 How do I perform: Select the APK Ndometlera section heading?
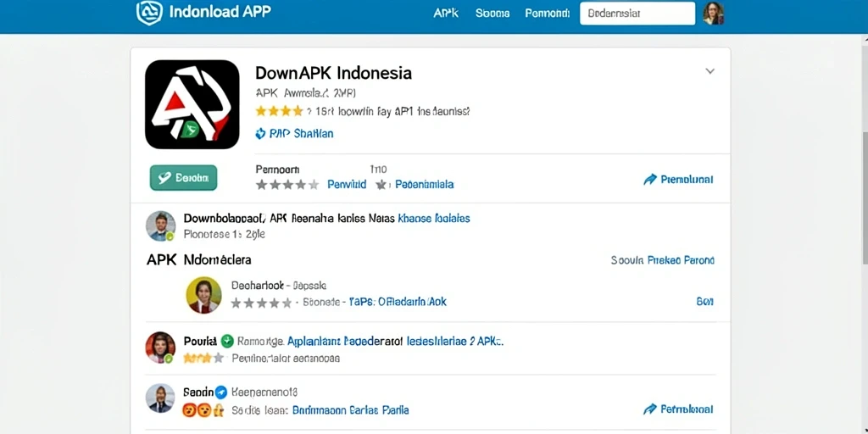[198, 259]
